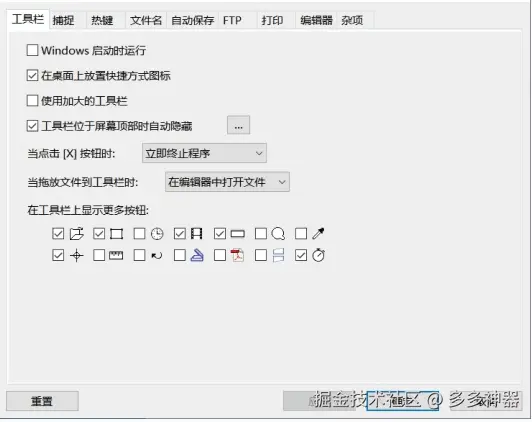Uncheck 在桌面上放置快捷方式图标
Viewport: 532px width, 422px height.
pyautogui.click(x=32, y=75)
